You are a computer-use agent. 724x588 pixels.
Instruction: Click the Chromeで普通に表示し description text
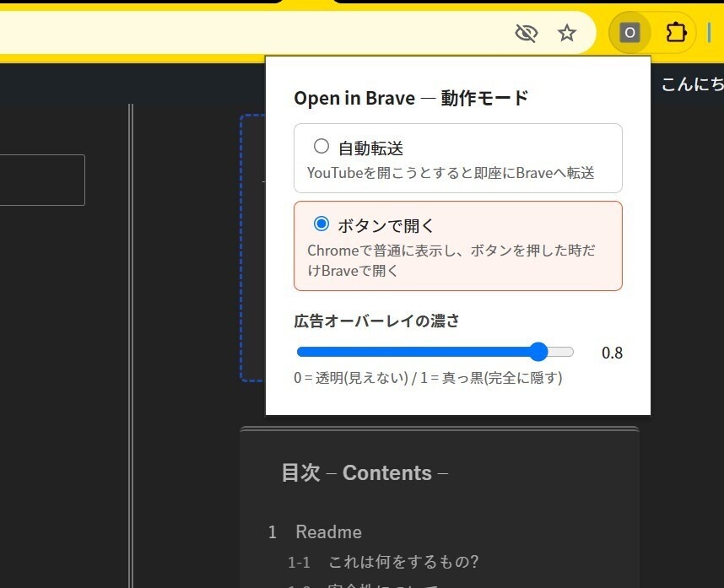pyautogui.click(x=451, y=261)
